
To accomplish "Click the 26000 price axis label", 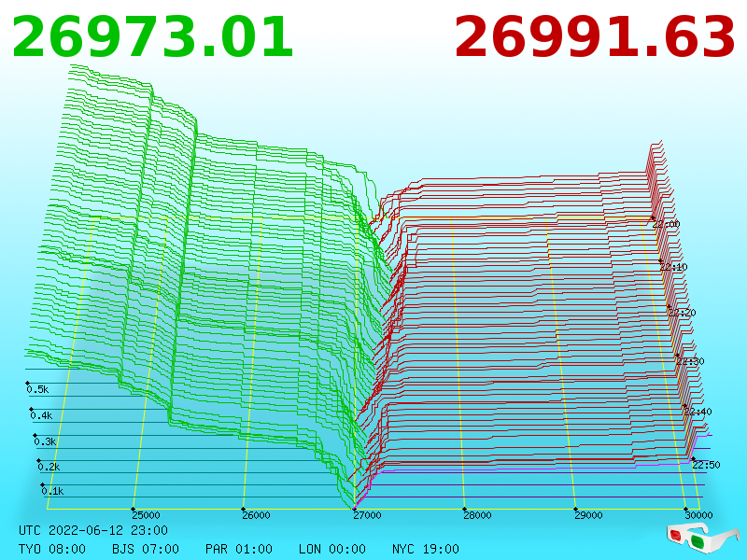I will tap(256, 515).
